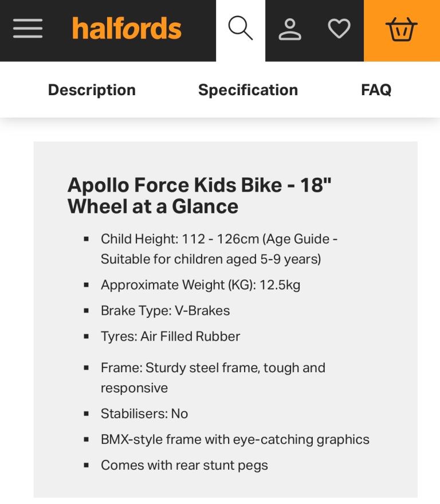Click the Apollo Force Kids Bike heading
Image resolution: width=440 pixels, height=504 pixels.
[199, 196]
